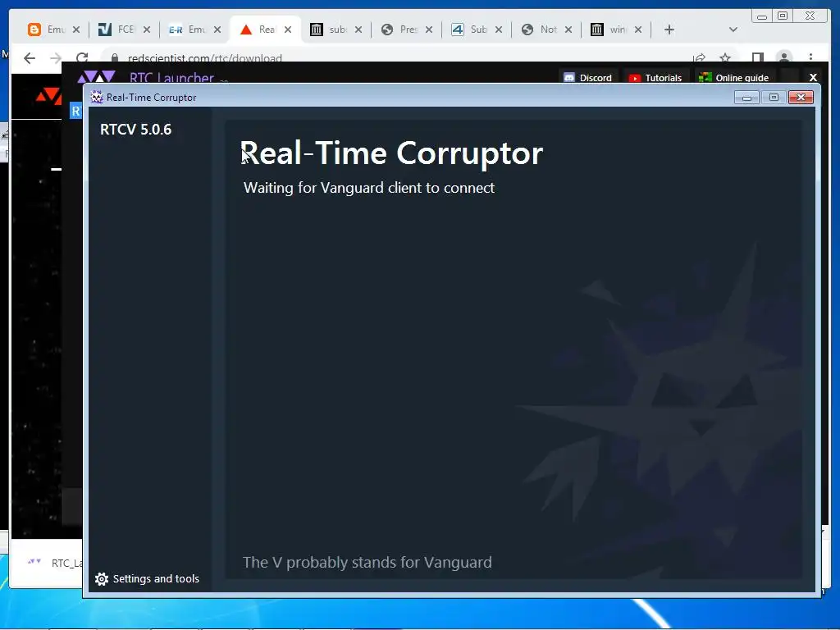Reload the browser page
The image size is (840, 630).
pos(81,58)
